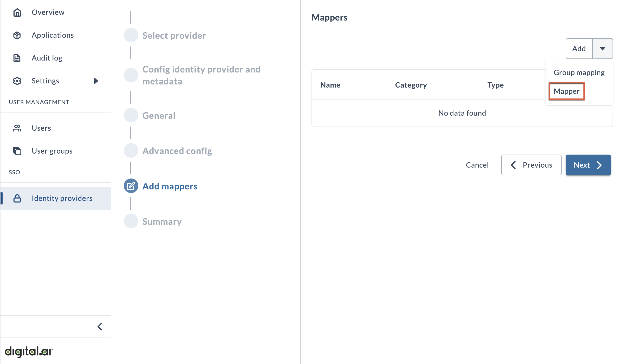
Task: Click the Add mappers edit step icon
Action: 131,186
